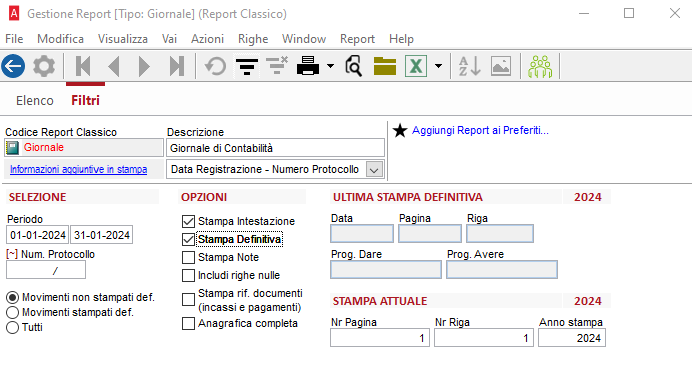Click the green book icon beside Giornale
This screenshot has width=692, height=366.
click(12, 147)
